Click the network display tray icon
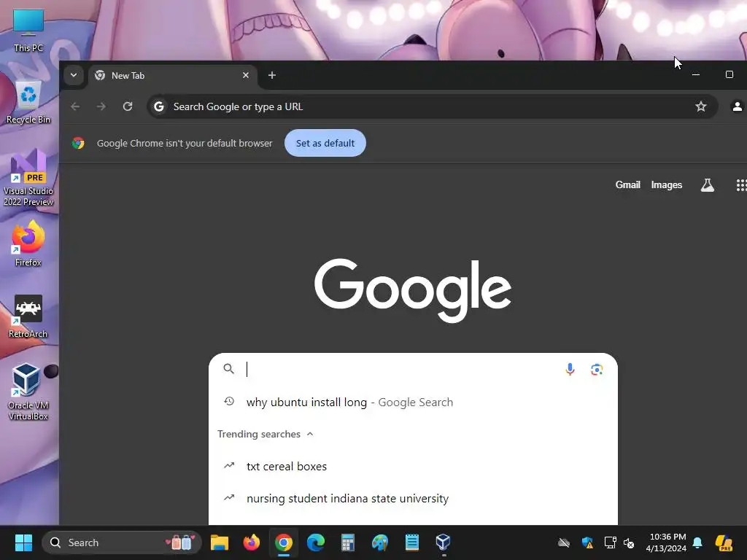The image size is (747, 560). point(611,542)
